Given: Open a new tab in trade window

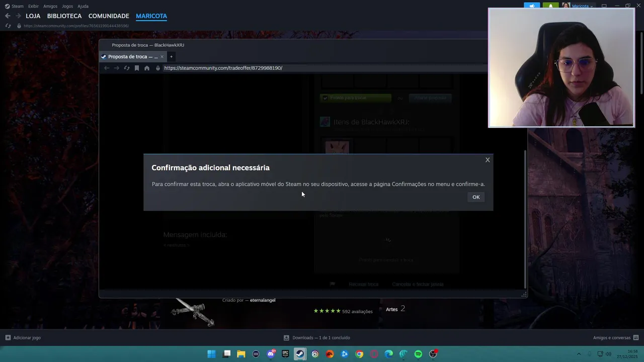Looking at the screenshot, I should (x=171, y=57).
